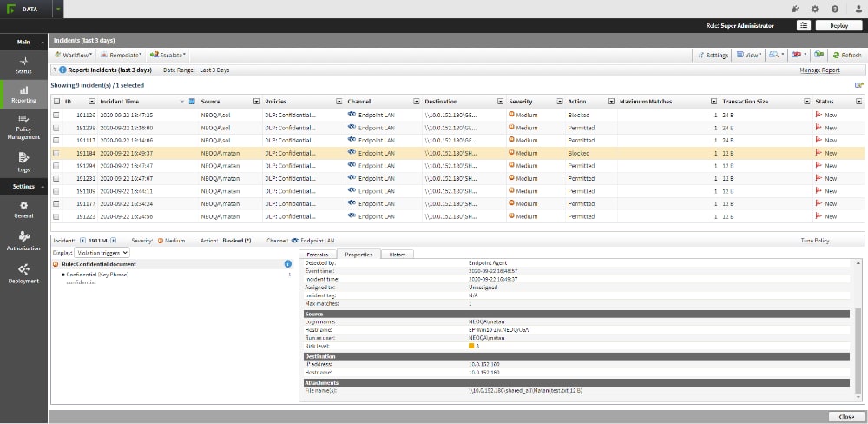
Task: Open the Workflow dropdown menu
Action: (x=76, y=55)
